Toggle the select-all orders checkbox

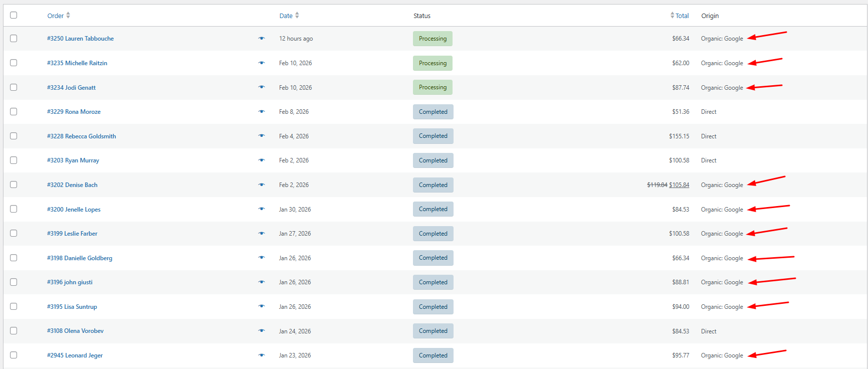point(14,15)
